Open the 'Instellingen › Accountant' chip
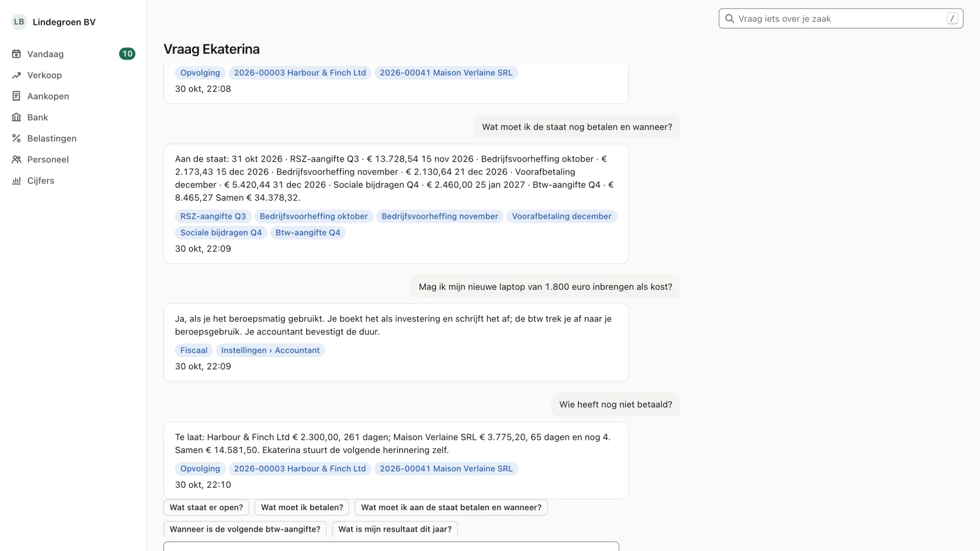Viewport: 980px width, 551px height. pos(271,350)
